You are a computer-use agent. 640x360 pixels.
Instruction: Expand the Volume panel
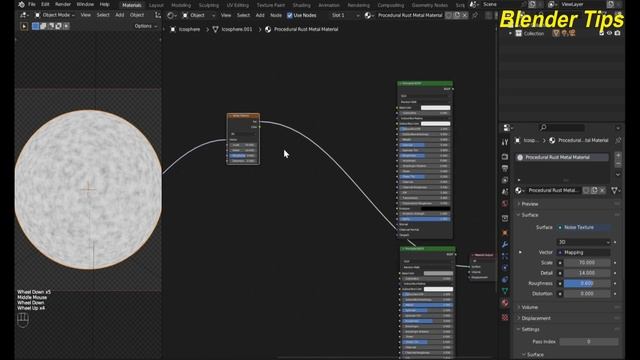(529, 307)
